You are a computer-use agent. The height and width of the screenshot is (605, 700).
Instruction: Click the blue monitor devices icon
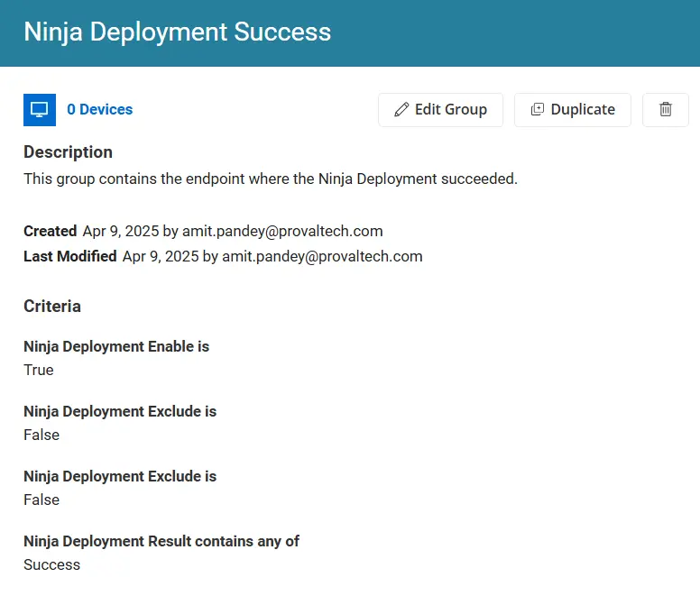point(40,110)
